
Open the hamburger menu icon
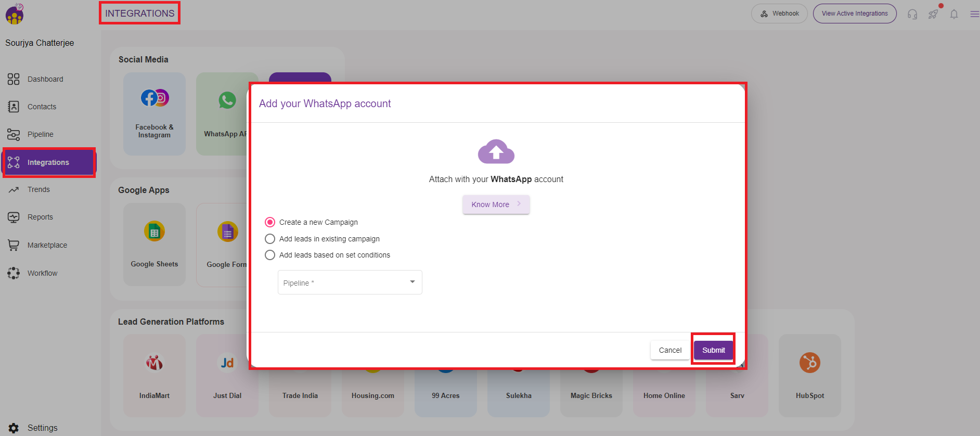click(974, 14)
